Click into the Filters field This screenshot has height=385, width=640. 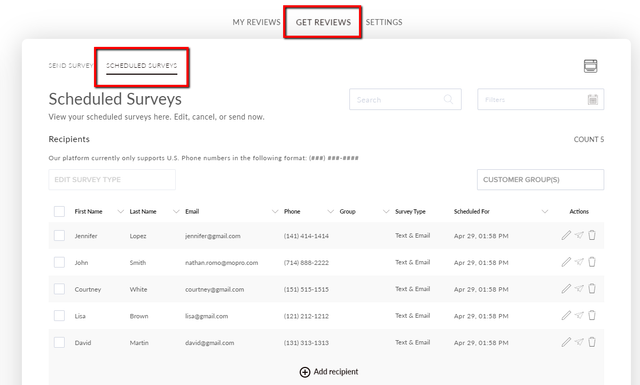[540, 99]
